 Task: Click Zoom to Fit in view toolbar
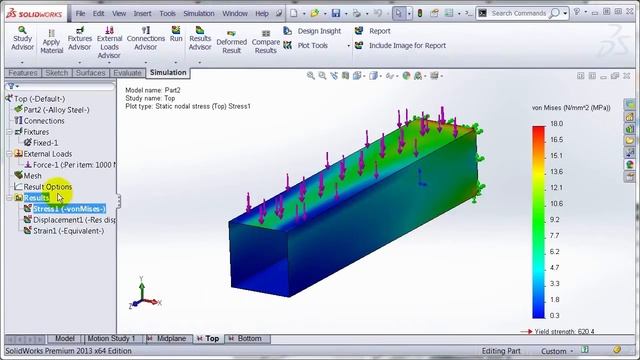(x=311, y=76)
